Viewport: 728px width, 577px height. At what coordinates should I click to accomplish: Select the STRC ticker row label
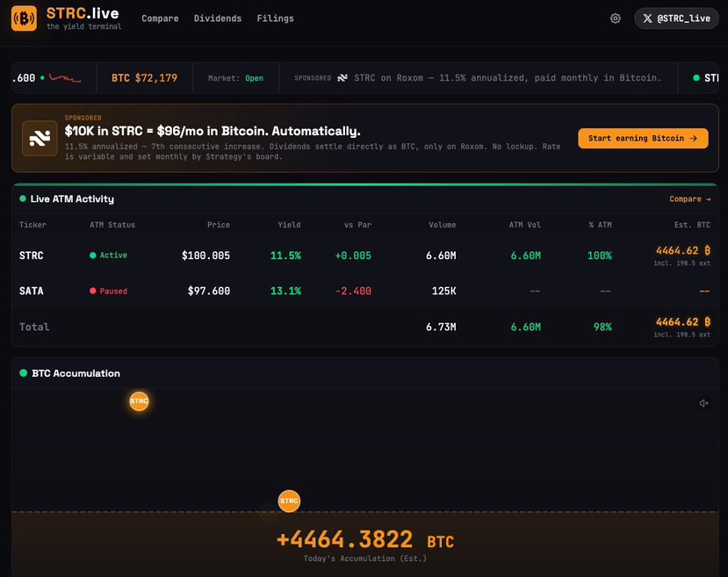(32, 256)
